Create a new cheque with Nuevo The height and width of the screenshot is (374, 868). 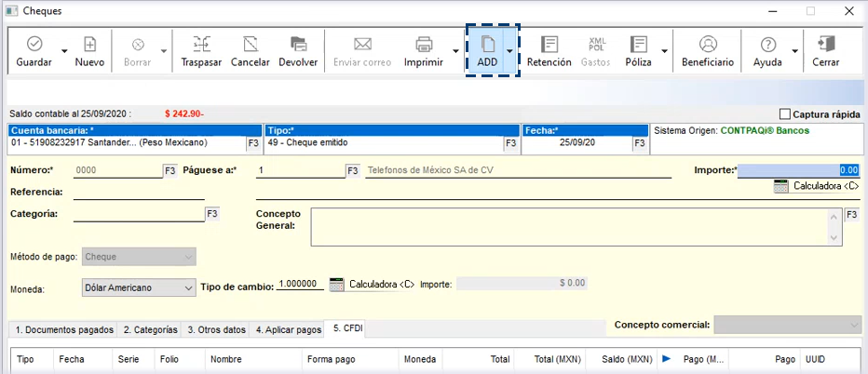click(x=89, y=45)
